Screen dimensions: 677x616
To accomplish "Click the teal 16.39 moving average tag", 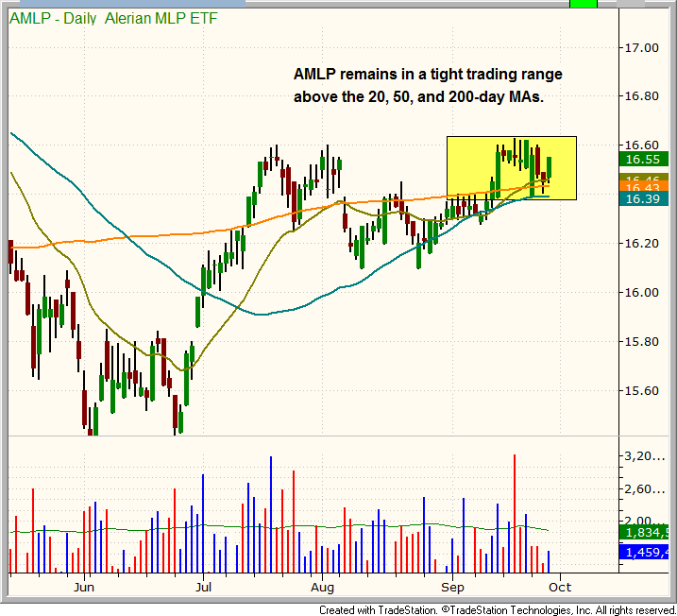I will [644, 198].
